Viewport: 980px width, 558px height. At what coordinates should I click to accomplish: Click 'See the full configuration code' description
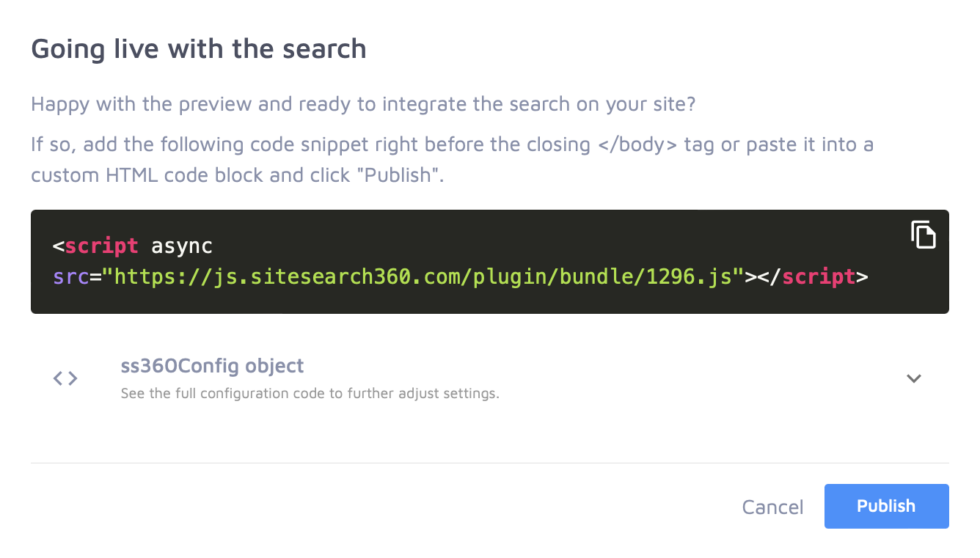[x=310, y=393]
